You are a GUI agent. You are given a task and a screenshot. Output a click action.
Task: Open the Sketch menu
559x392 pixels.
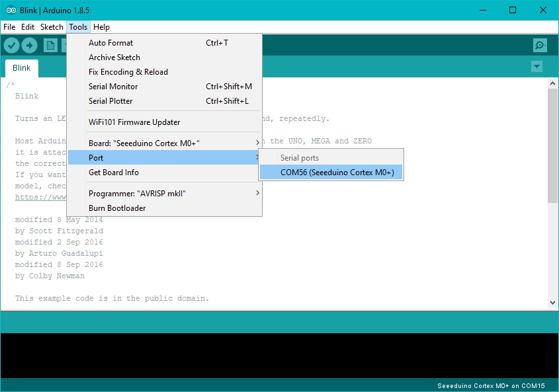pos(52,27)
